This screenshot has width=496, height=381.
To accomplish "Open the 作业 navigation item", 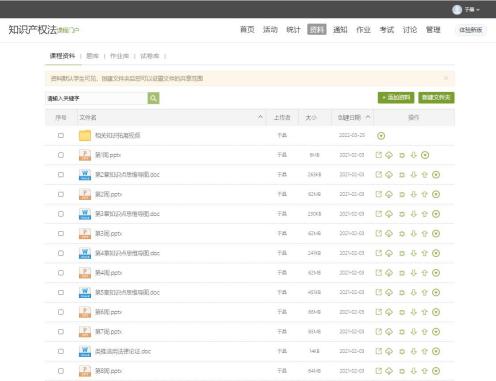I will (x=363, y=30).
